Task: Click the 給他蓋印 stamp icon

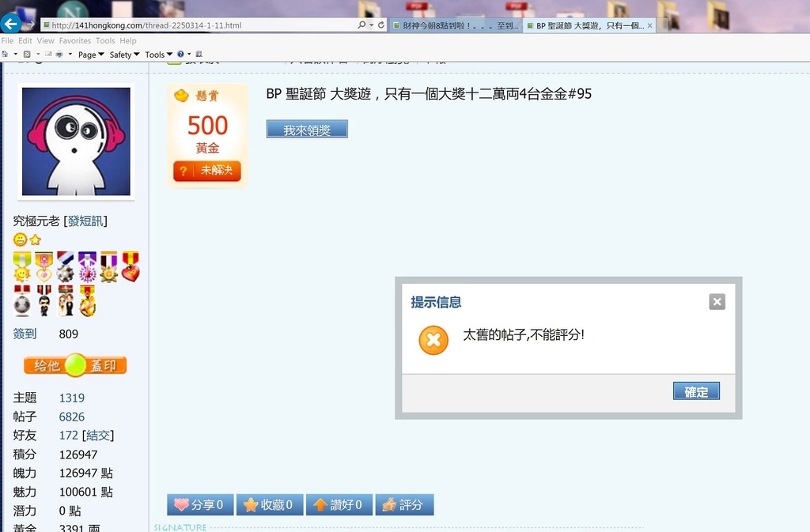Action: (74, 366)
